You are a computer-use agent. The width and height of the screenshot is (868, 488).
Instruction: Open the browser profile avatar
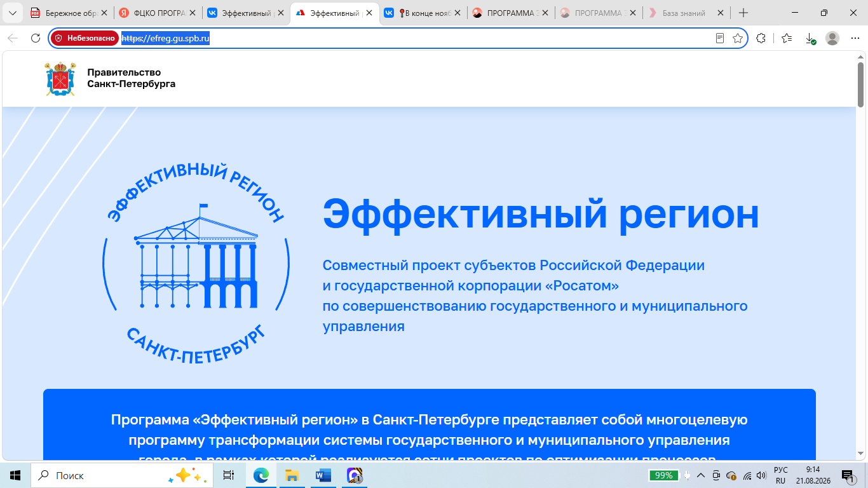point(832,38)
